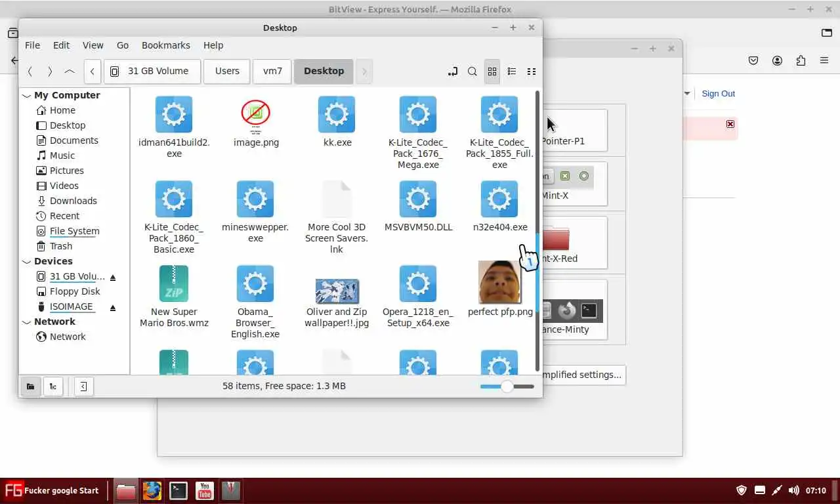Select K-Lite_Codec_Pack_1860_Basic.exe icon
Screen dimensions: 840x504
[174, 199]
